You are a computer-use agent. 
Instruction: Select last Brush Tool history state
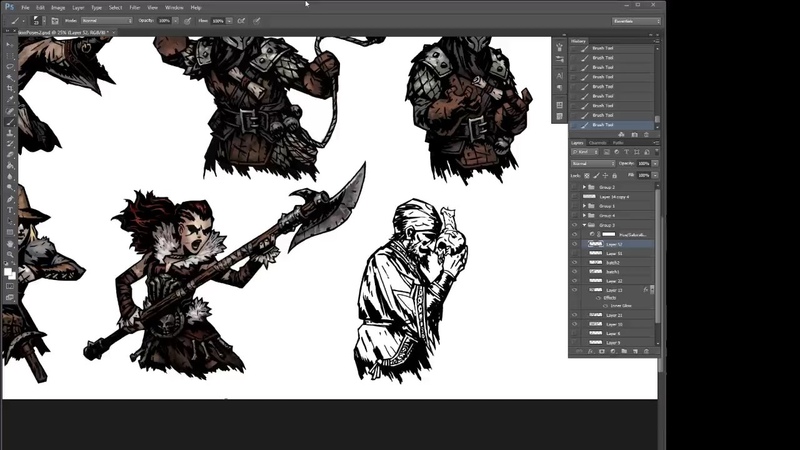[x=612, y=124]
